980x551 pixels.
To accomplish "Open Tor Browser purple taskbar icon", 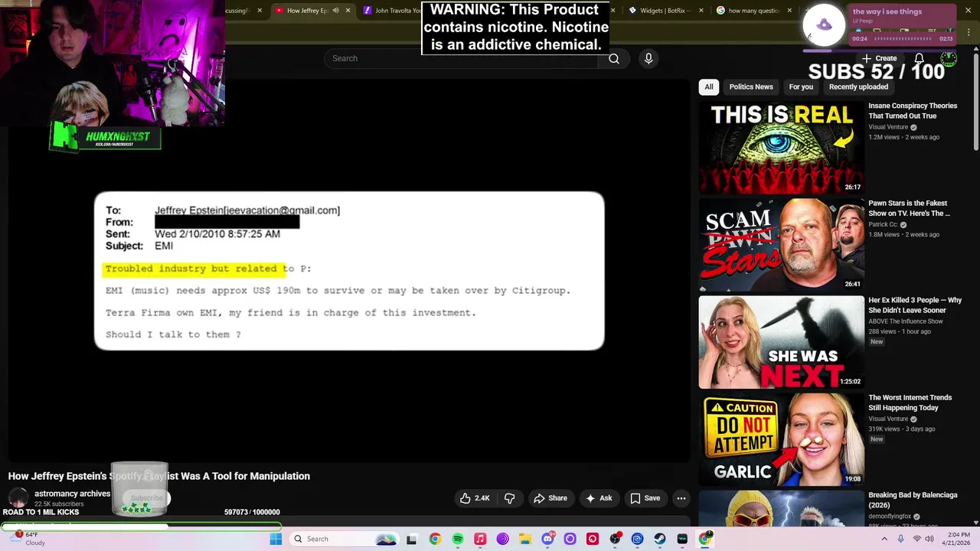I will point(502,539).
